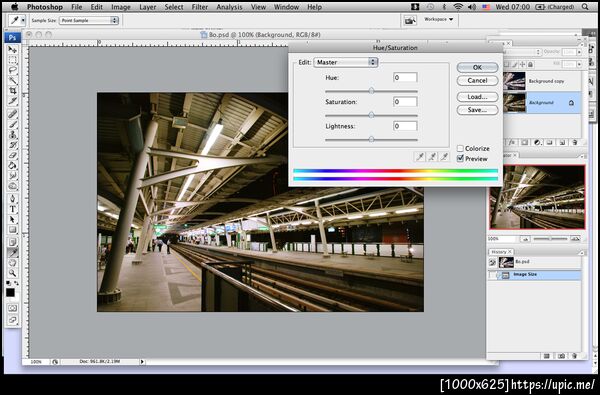Change screen mode at toolbox bottom
Screen dimensions: 600x395
pos(13,320)
